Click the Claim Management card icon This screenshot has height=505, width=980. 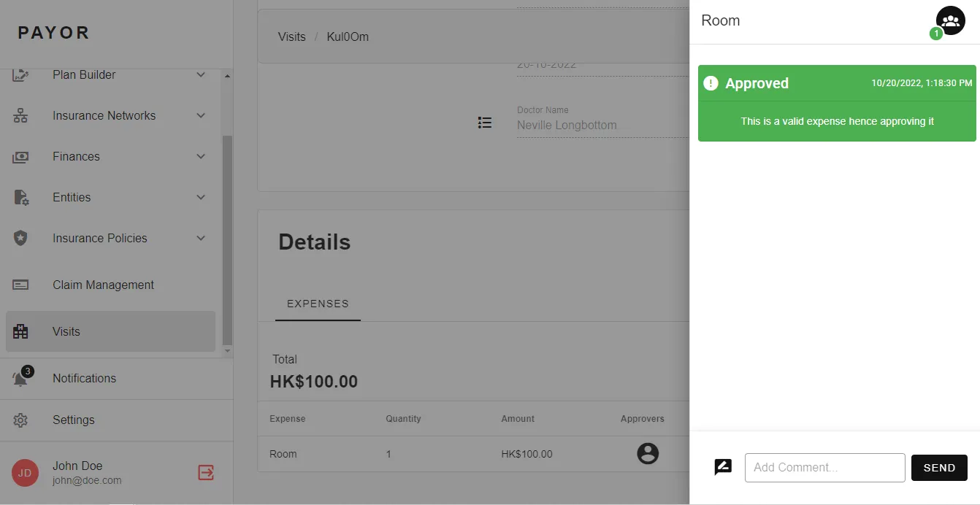[20, 285]
